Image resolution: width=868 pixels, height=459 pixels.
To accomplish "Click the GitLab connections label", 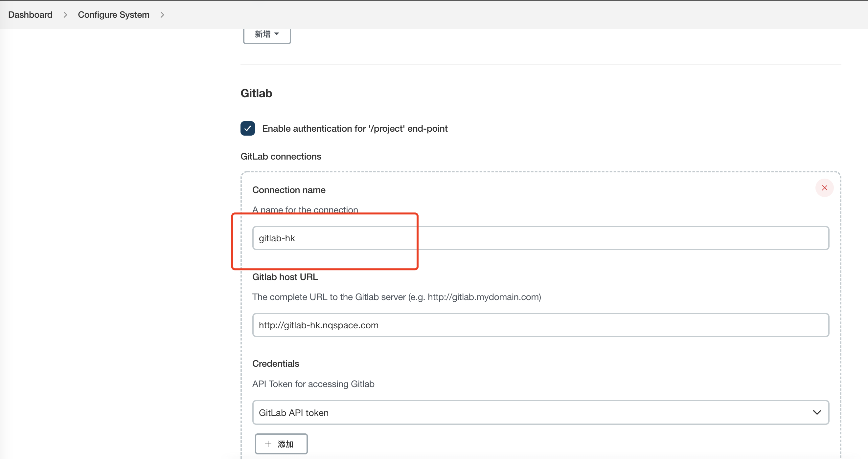I will pyautogui.click(x=281, y=156).
